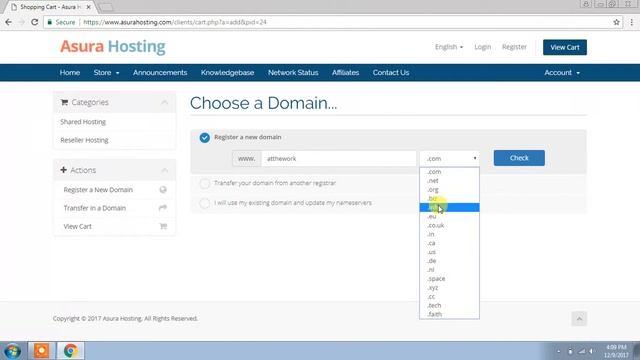Select I will use my existing domain option

[204, 203]
